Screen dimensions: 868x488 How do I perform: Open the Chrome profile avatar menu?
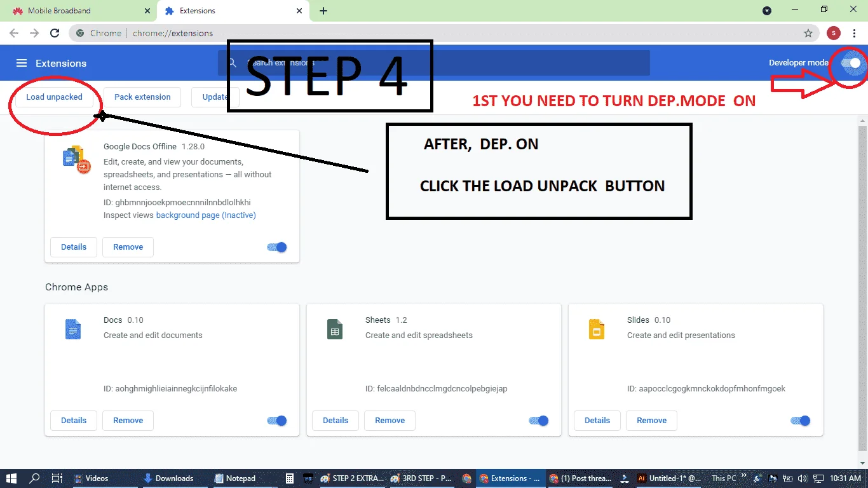pyautogui.click(x=834, y=33)
